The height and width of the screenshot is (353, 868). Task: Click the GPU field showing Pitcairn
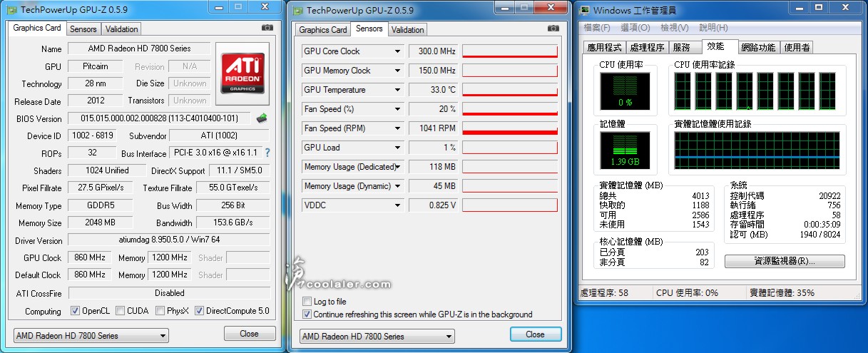pyautogui.click(x=95, y=66)
